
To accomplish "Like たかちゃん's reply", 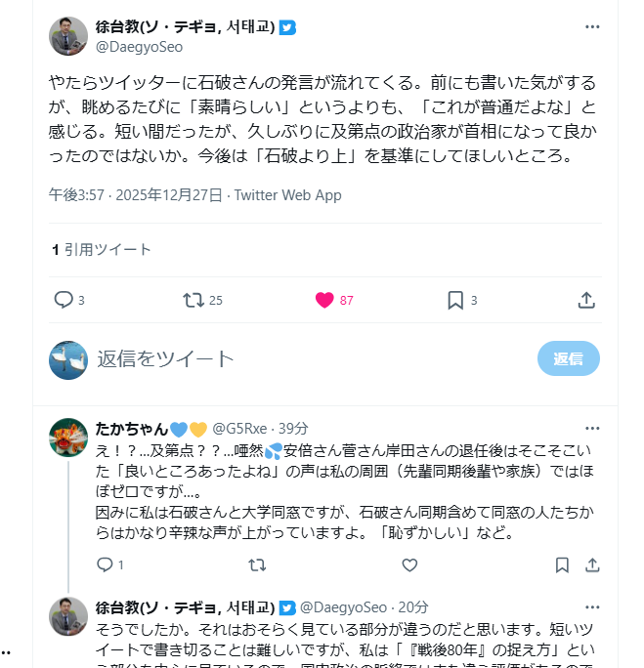I will 409,564.
